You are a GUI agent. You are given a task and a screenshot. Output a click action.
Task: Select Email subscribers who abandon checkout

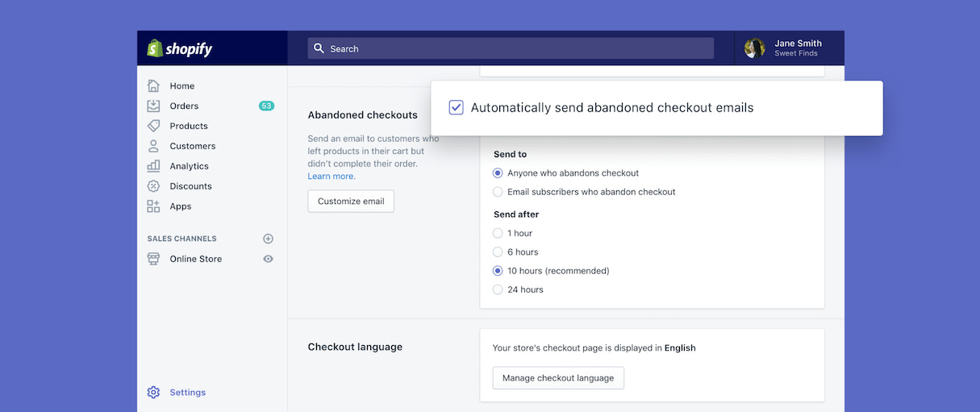[x=498, y=192]
